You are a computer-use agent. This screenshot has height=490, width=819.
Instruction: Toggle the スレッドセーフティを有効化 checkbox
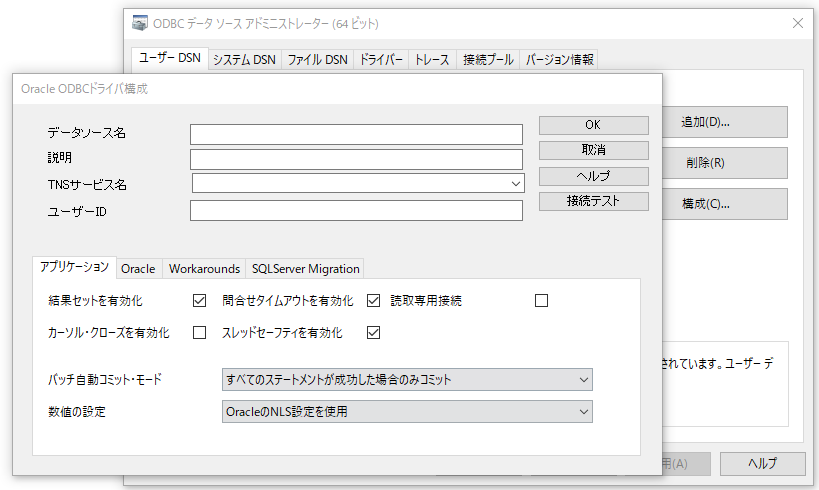(374, 332)
